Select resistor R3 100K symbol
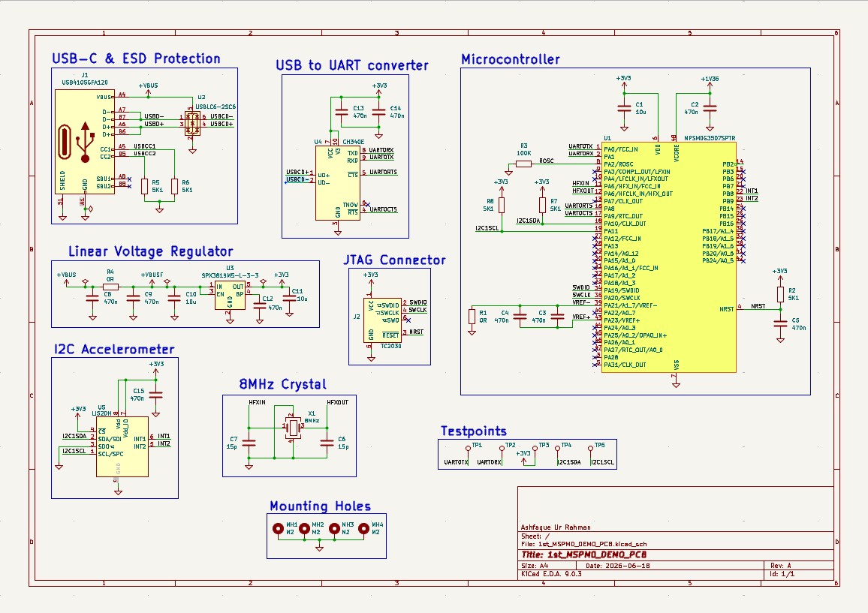The image size is (868, 613). coord(523,164)
